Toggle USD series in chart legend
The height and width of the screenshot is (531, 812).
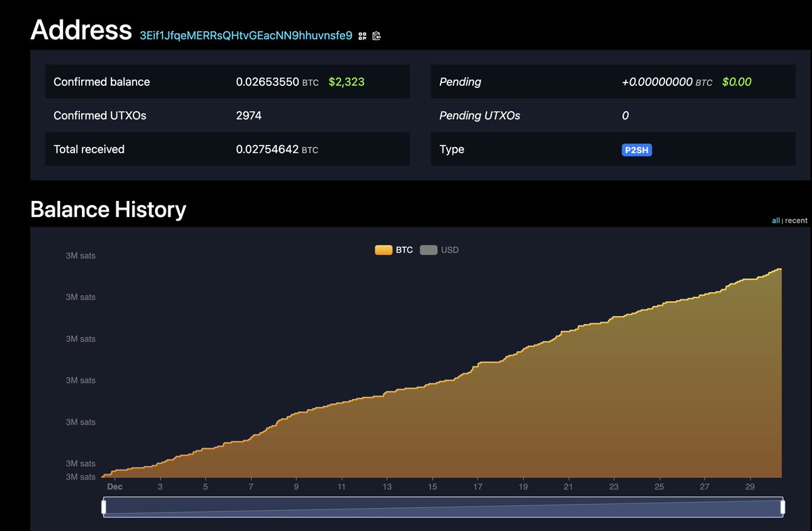(439, 250)
